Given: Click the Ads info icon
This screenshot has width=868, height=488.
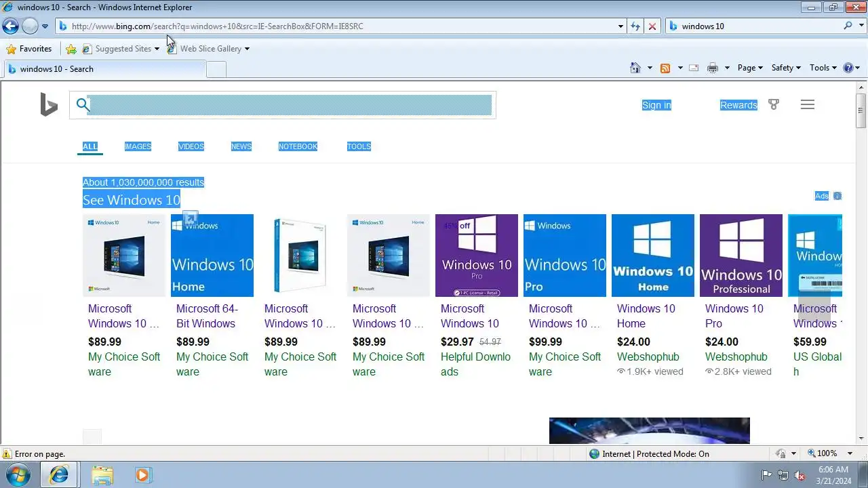Looking at the screenshot, I should [837, 196].
